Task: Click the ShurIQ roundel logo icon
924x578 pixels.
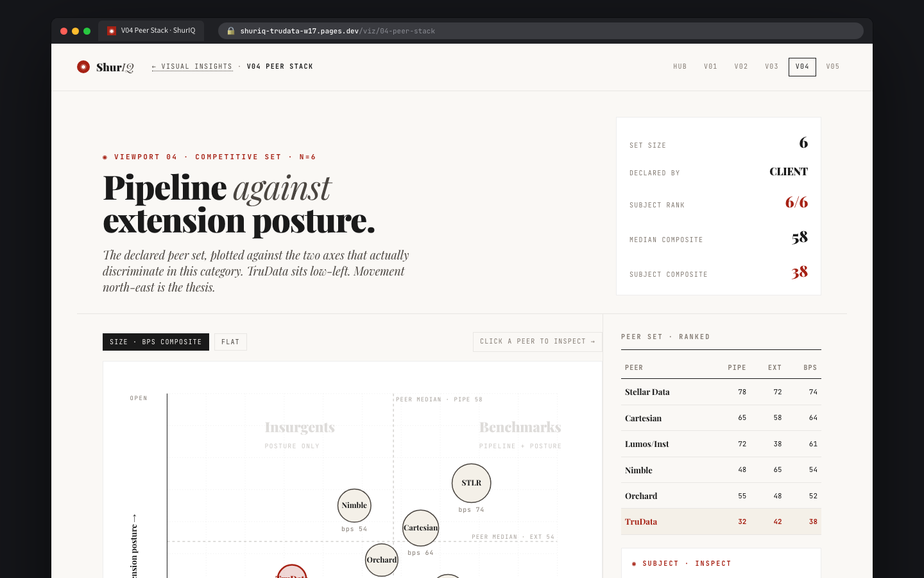Action: coord(83,66)
